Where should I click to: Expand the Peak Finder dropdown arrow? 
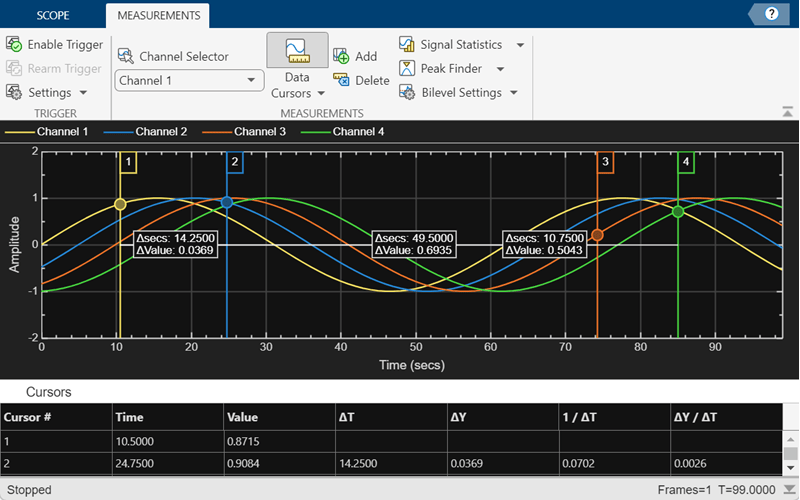[x=500, y=69]
